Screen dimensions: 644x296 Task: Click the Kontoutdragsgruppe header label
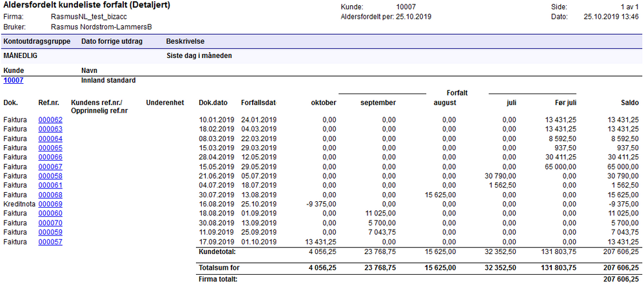37,41
